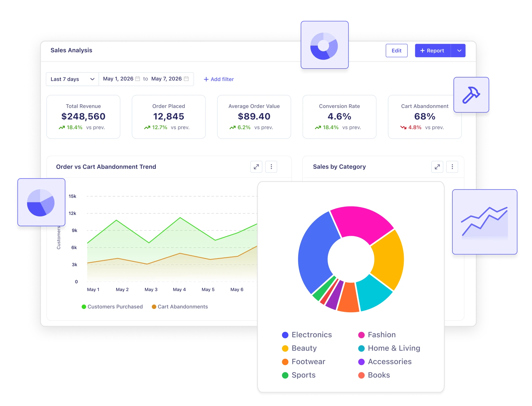Click the May 4 axis label
The width and height of the screenshot is (532, 406).
pyautogui.click(x=179, y=290)
